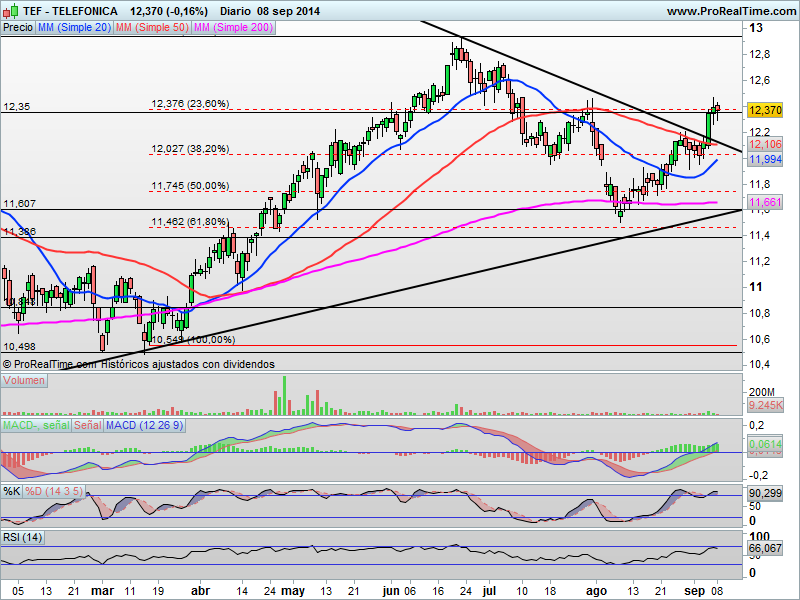The width and height of the screenshot is (800, 600).
Task: Click the Señal label in MACD panel
Action: click(x=88, y=425)
